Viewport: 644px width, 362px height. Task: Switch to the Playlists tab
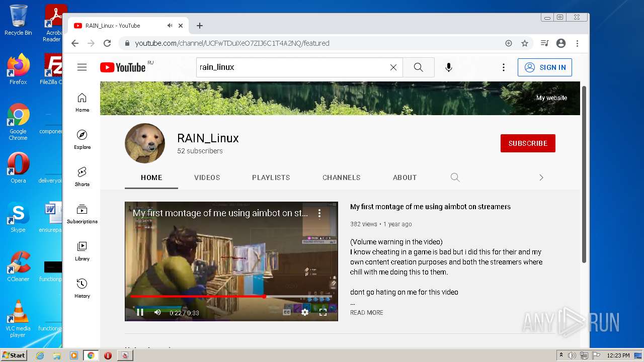coord(271,177)
